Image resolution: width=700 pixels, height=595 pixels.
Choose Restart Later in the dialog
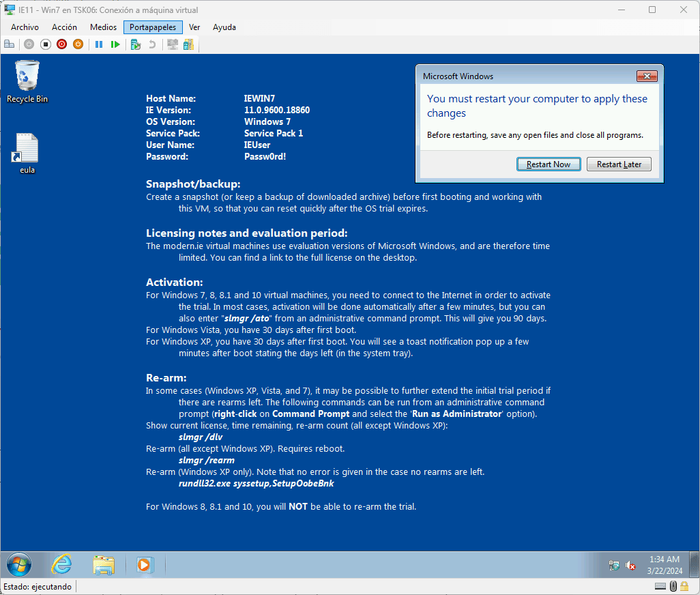pos(618,164)
